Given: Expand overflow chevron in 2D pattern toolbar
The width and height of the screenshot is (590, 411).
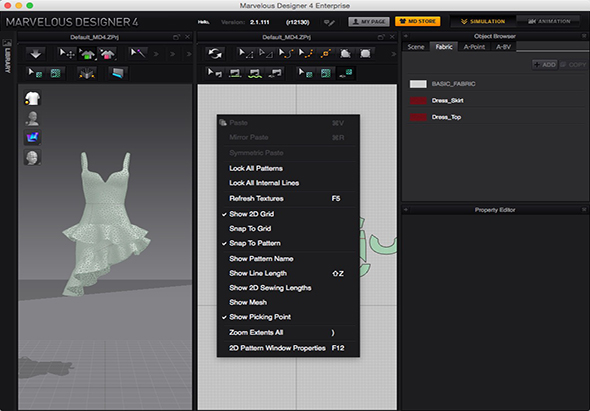Looking at the screenshot, I should (394, 55).
